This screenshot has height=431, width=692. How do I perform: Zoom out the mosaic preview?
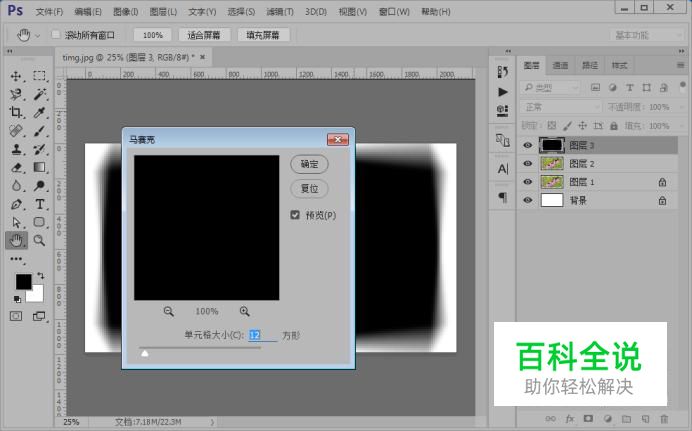[x=169, y=311]
